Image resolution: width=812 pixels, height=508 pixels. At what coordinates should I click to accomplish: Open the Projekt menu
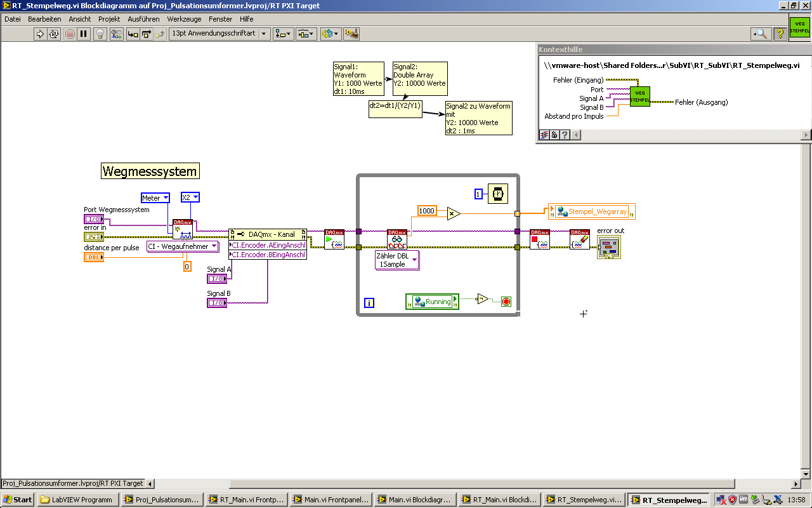coord(109,19)
